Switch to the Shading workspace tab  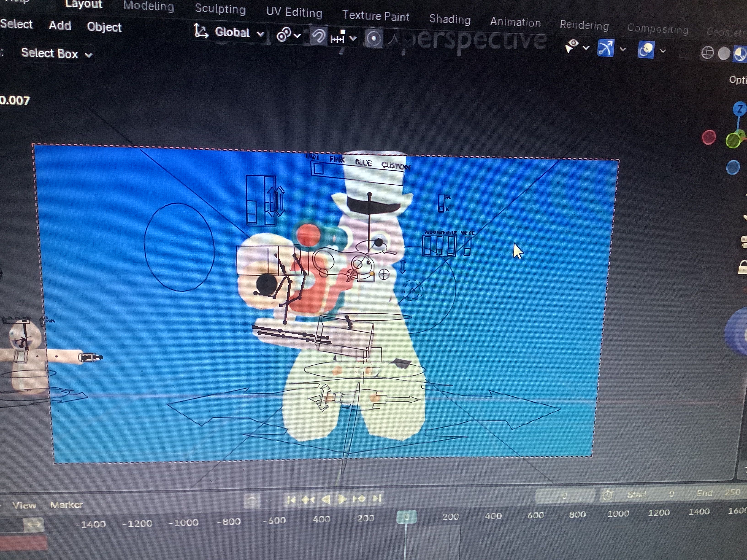coord(450,19)
